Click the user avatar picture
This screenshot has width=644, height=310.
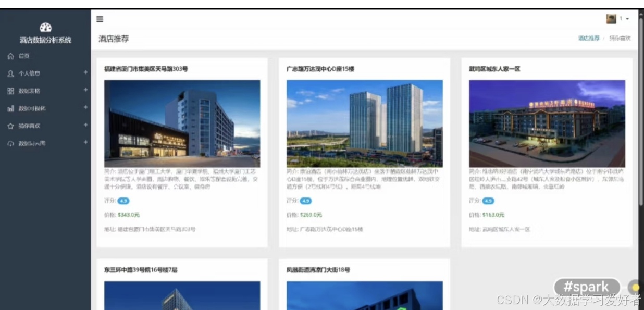611,19
